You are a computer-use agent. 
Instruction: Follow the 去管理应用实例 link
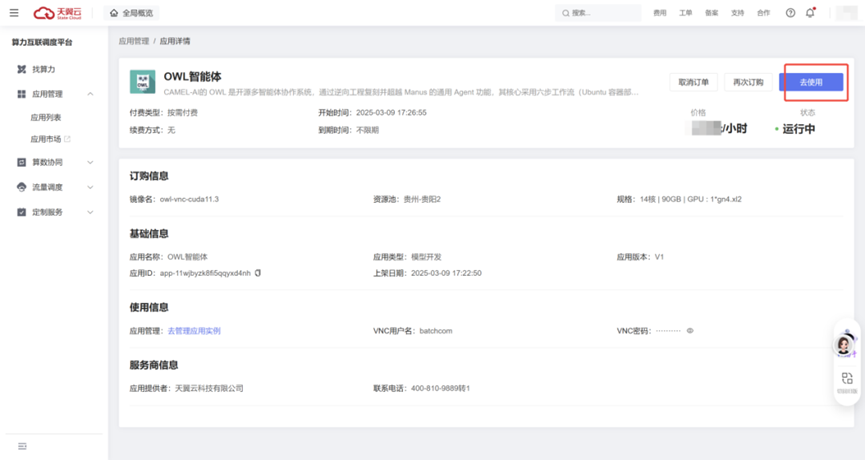[x=194, y=331]
